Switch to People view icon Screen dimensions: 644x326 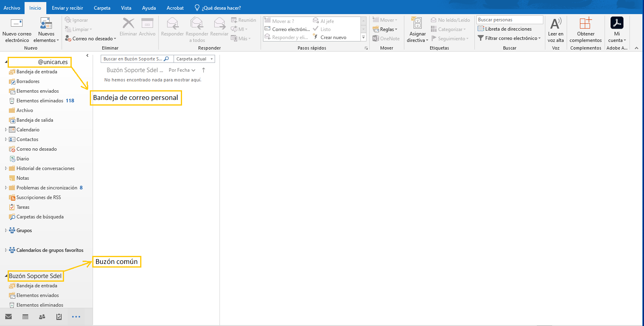tap(42, 317)
